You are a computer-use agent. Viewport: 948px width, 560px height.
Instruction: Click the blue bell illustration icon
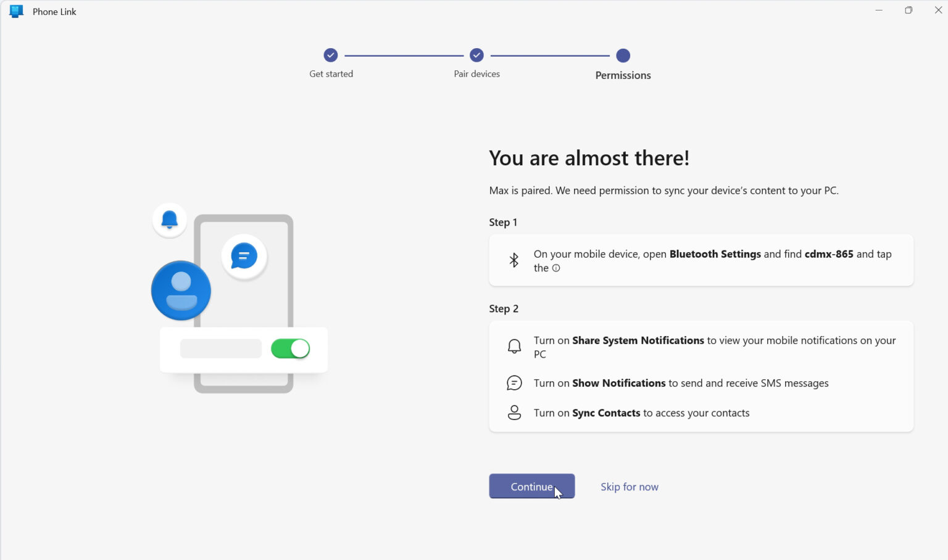click(170, 220)
